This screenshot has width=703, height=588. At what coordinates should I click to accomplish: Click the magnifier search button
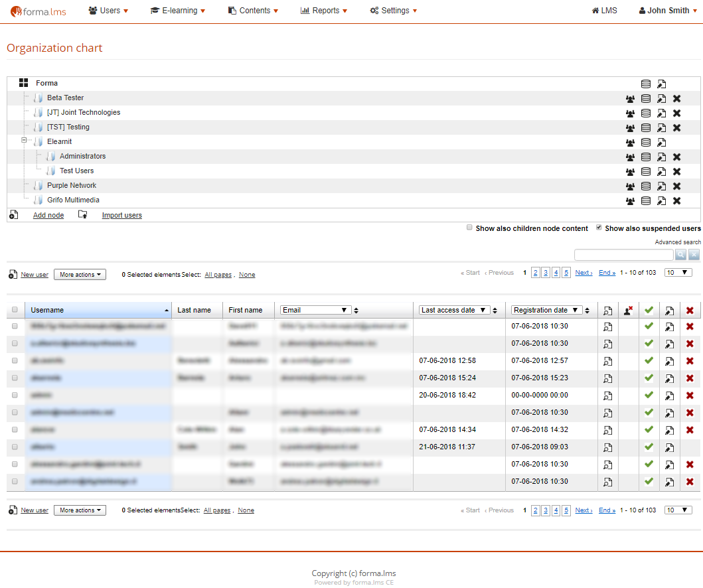pyautogui.click(x=680, y=255)
